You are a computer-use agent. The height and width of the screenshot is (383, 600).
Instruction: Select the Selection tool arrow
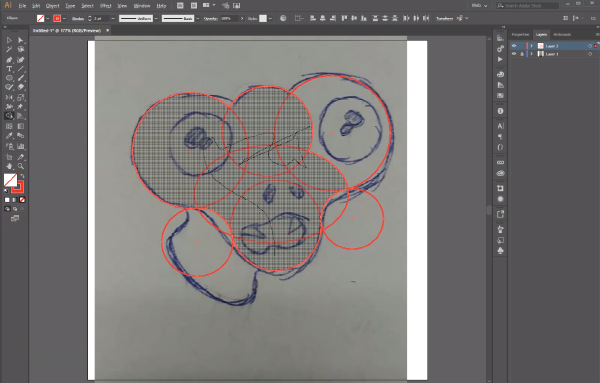[9, 40]
